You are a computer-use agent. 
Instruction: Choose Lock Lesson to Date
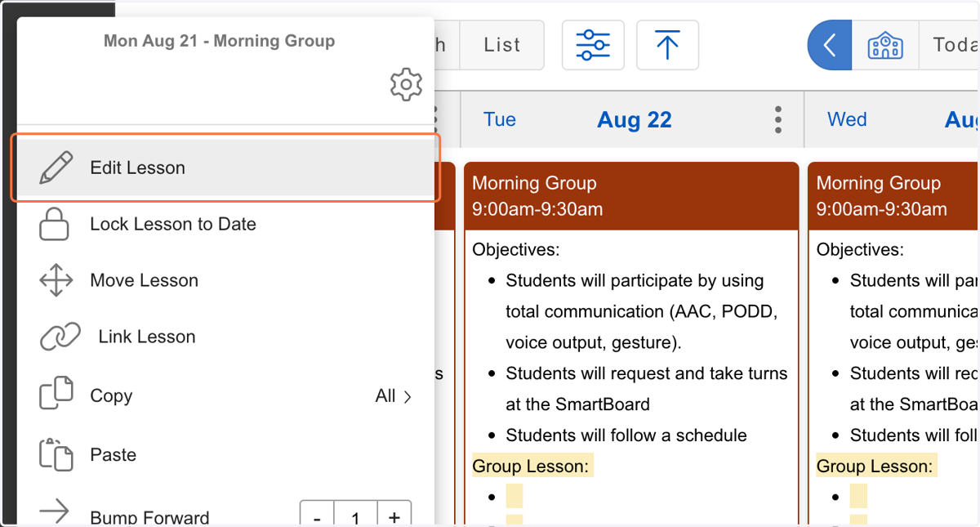point(225,224)
